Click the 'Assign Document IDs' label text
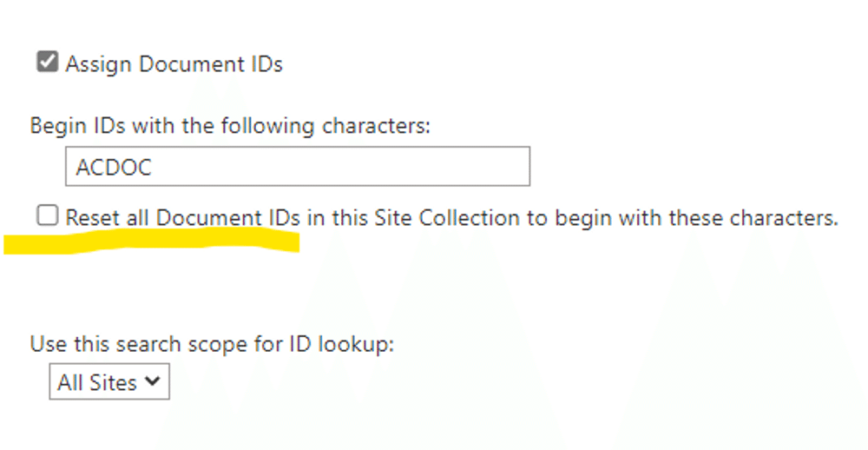868x450 pixels. point(174,64)
